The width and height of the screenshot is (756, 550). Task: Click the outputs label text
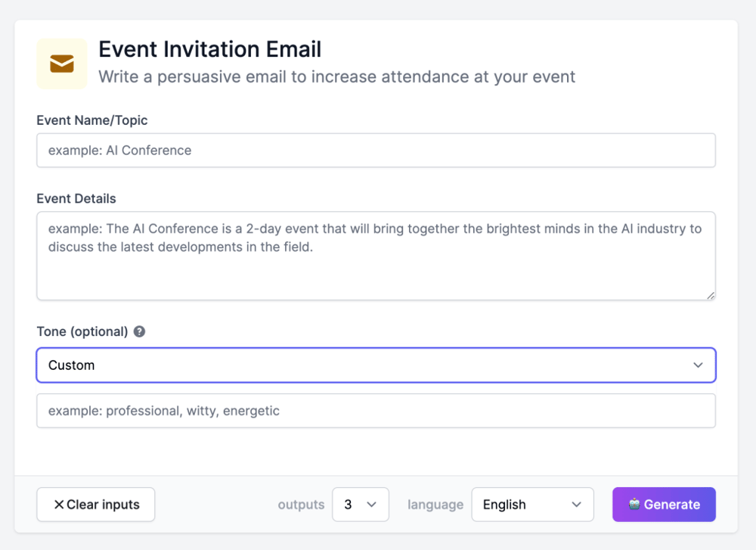(x=301, y=505)
